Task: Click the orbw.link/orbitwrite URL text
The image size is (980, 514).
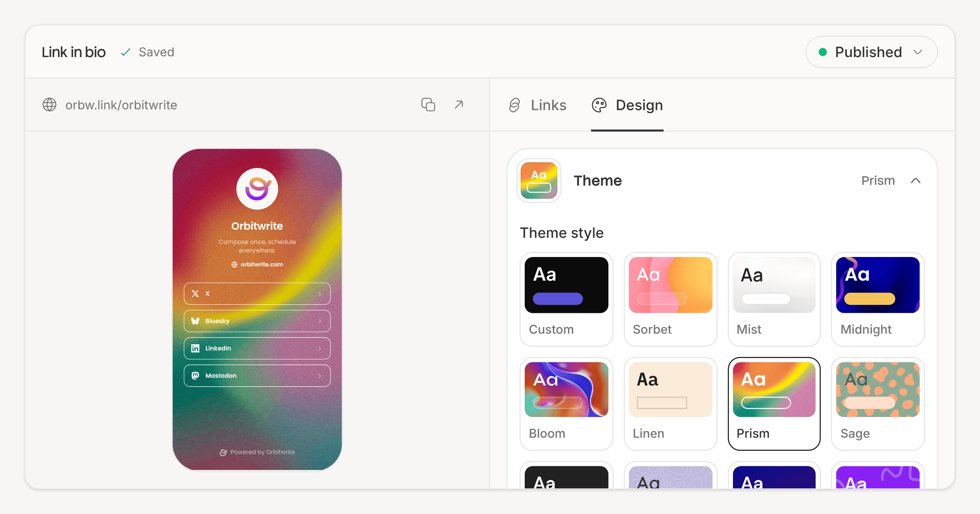Action: (121, 105)
